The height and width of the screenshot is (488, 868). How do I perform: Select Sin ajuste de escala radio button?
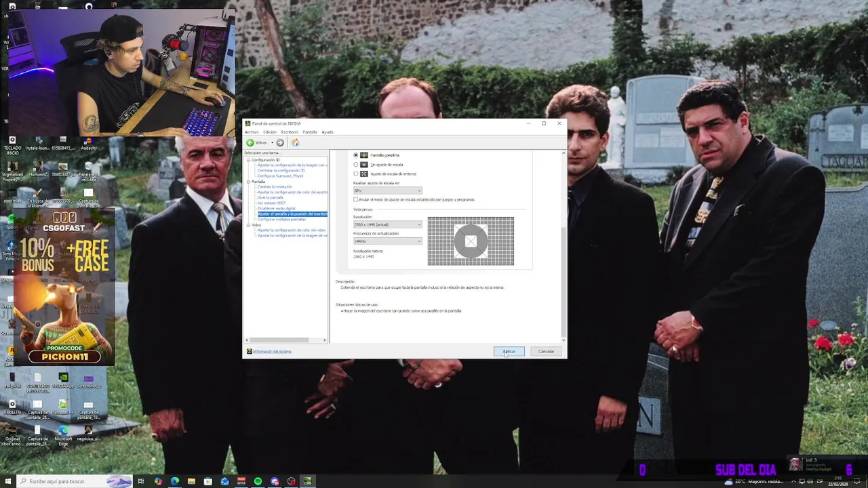pos(355,165)
